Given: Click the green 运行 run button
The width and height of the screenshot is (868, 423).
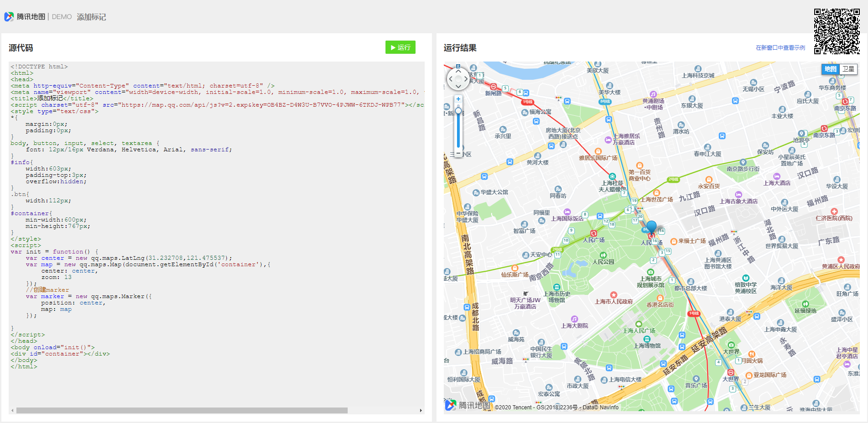Looking at the screenshot, I should [400, 47].
